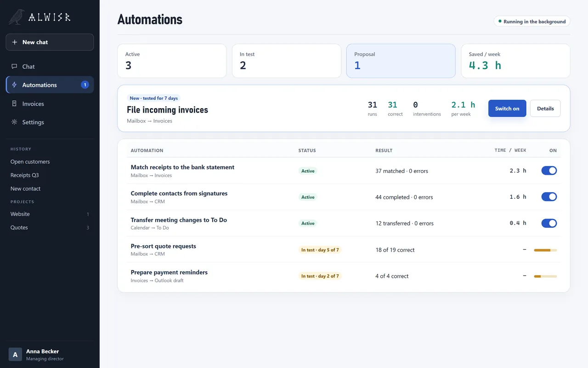Turn off Match receipts to the bank statement
This screenshot has height=368, width=588.
549,171
